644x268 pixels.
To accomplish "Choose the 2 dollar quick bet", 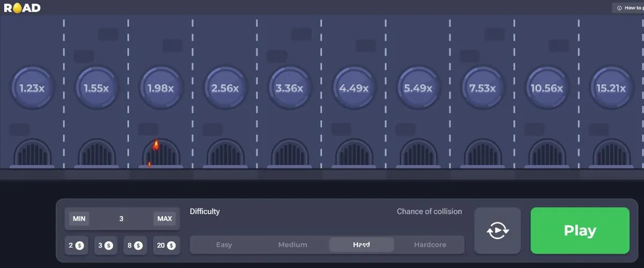I will tap(77, 245).
